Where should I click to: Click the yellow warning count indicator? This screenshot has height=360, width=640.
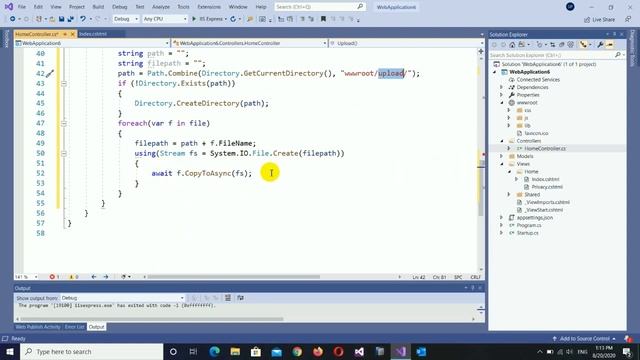pyautogui.click(x=73, y=277)
